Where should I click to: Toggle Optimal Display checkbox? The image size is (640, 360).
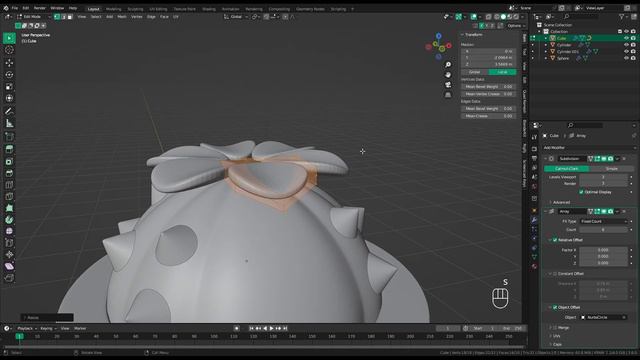(581, 192)
